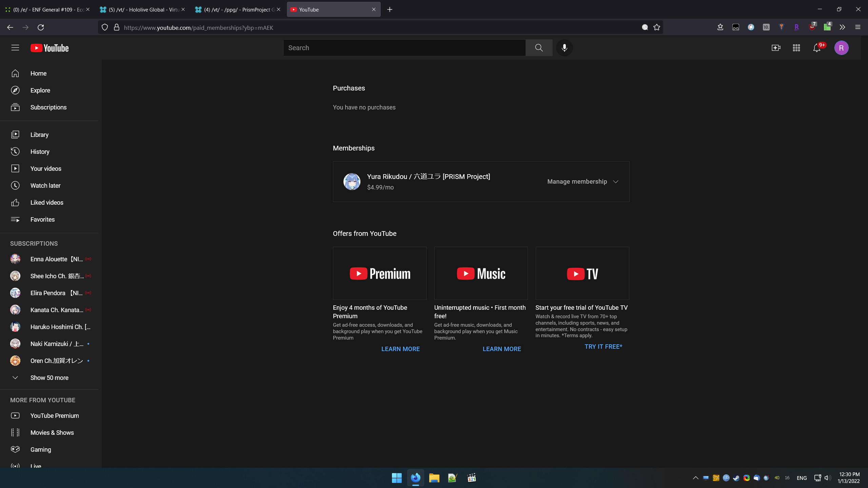Image resolution: width=868 pixels, height=488 pixels.
Task: Bookmark page with the star icon
Action: coord(657,27)
